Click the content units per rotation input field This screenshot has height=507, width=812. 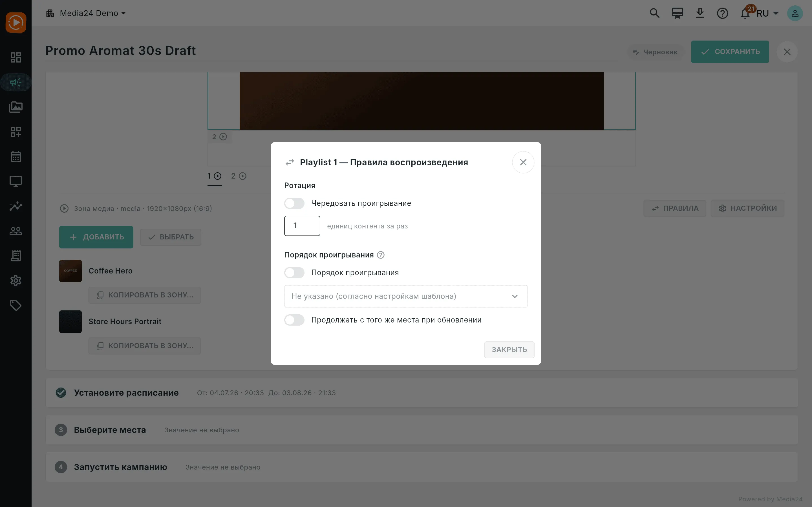[302, 226]
